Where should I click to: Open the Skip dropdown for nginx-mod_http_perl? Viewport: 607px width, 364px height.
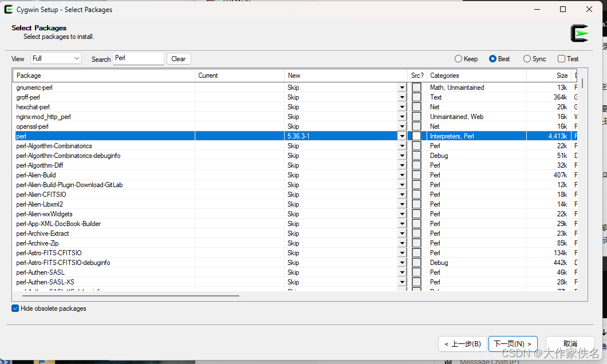[402, 117]
